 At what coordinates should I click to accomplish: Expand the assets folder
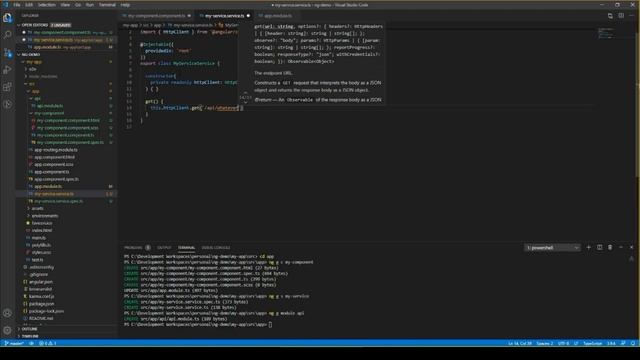click(x=37, y=208)
